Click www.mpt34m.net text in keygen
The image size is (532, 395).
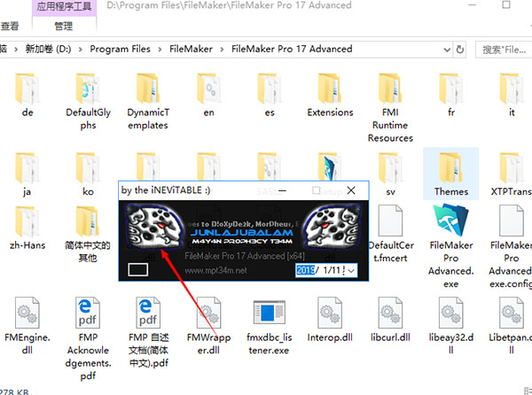click(x=215, y=271)
